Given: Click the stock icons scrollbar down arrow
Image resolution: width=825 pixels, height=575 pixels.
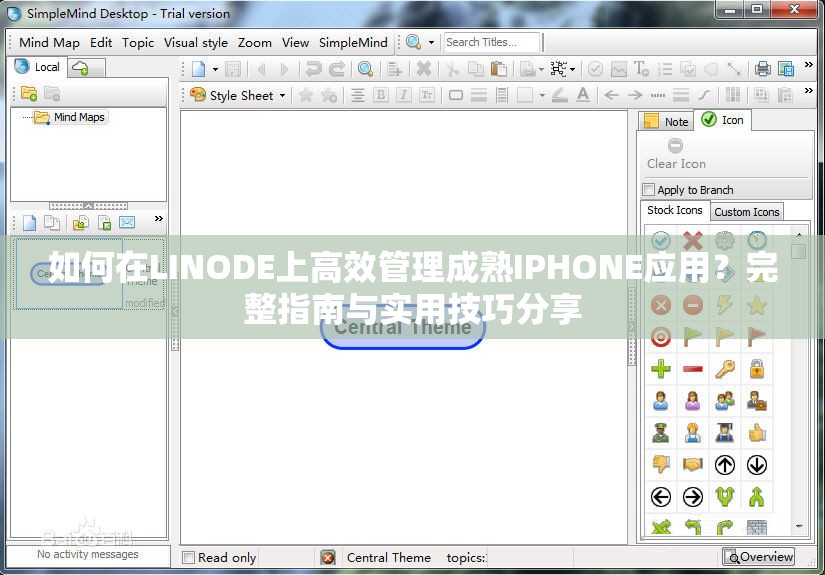Looking at the screenshot, I should coord(799,526).
